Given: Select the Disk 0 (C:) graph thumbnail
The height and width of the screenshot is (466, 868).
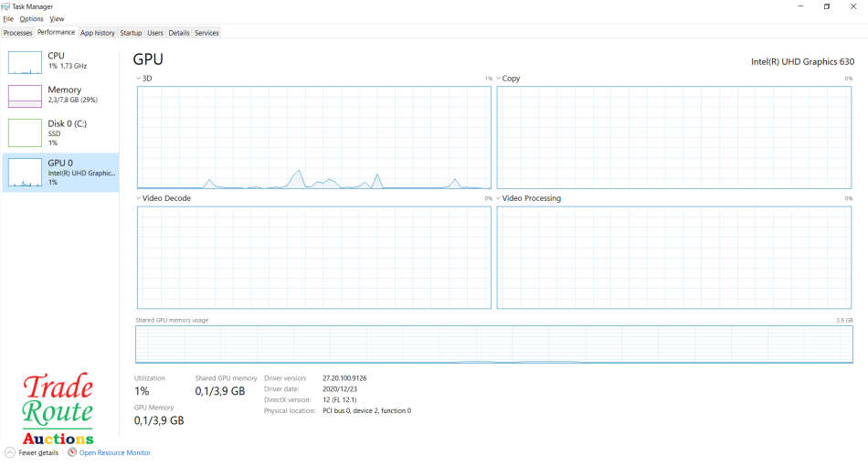Looking at the screenshot, I should tap(25, 132).
